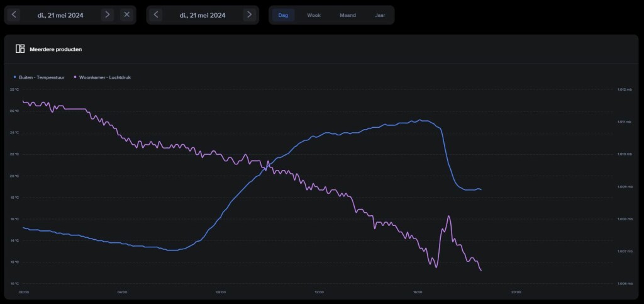Go to next day in first date picker

pos(108,14)
